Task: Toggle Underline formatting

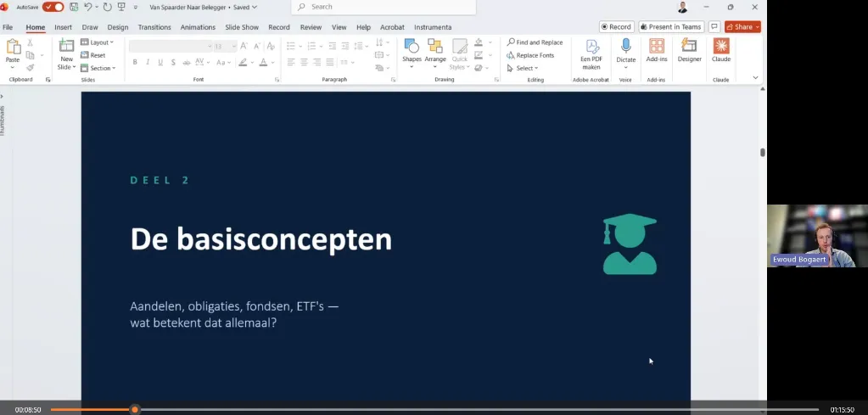Action: [x=160, y=62]
